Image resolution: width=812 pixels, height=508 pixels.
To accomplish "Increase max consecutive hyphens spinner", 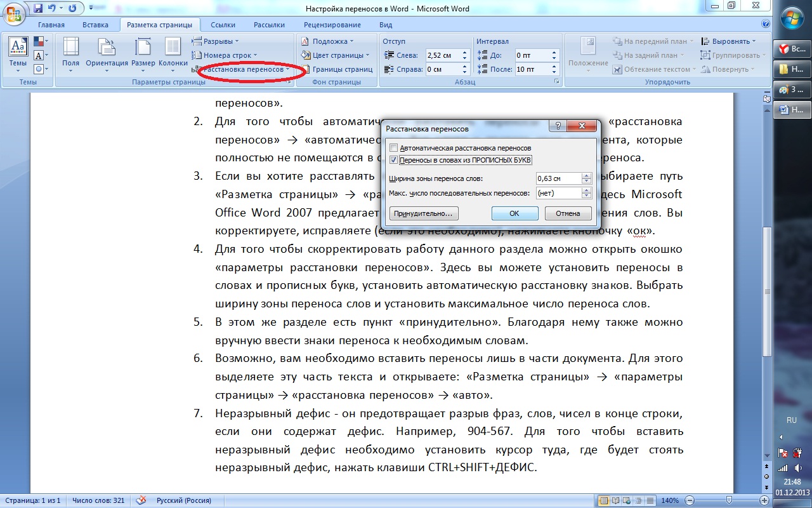I will pyautogui.click(x=586, y=190).
